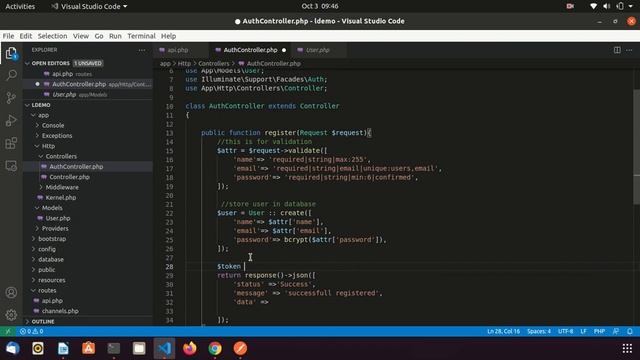The image size is (640, 360).
Task: Open User.php under Models folder
Action: pyautogui.click(x=58, y=218)
